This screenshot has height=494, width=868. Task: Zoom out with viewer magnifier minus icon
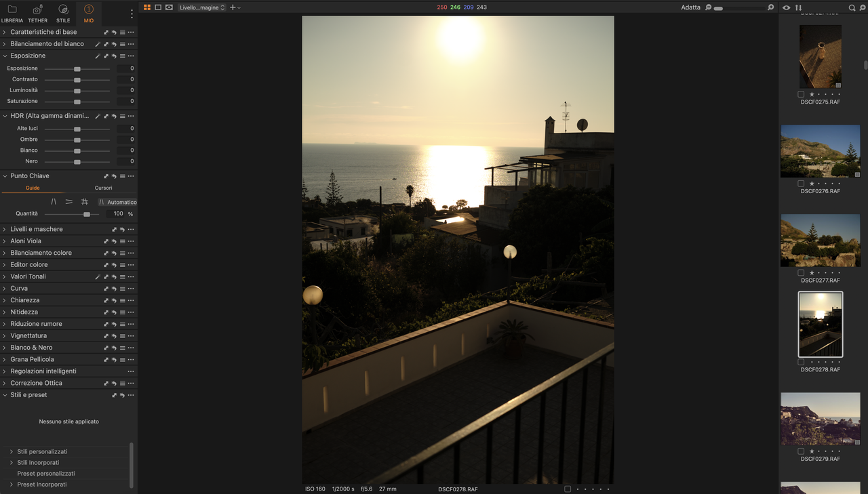708,7
